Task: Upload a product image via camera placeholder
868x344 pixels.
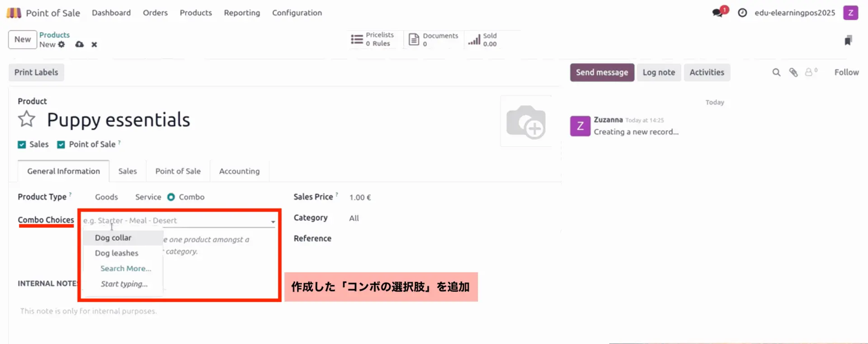Action: pos(526,122)
